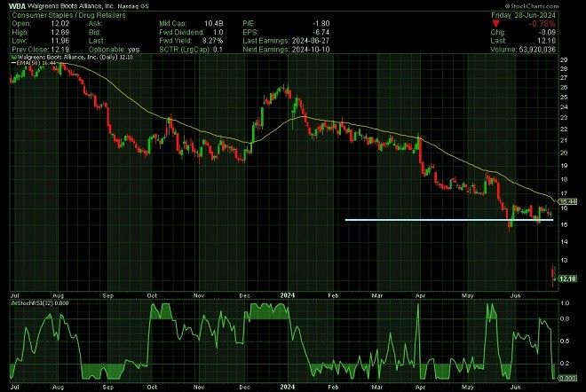Click the white horizontal support line
Screen dimensions: 586x392
click(449, 220)
